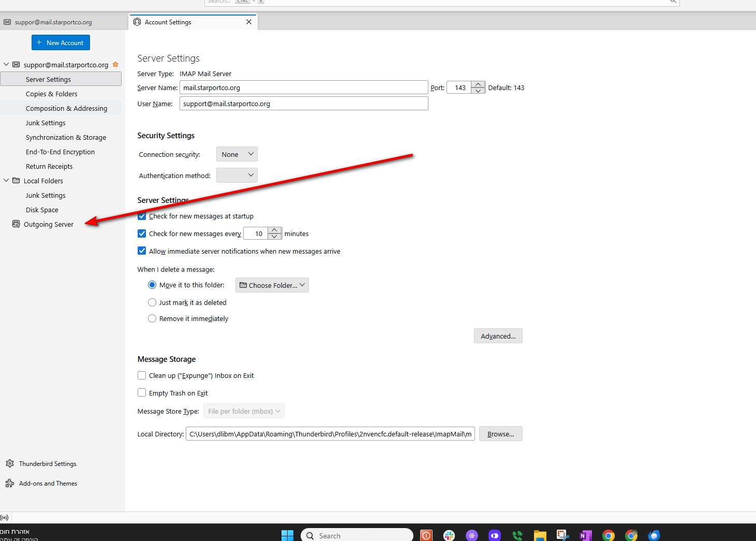Click the Port number field
The image size is (756, 541).
[459, 87]
